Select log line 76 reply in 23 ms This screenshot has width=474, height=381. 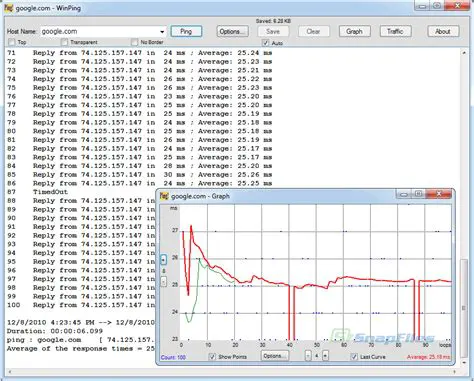coord(139,96)
